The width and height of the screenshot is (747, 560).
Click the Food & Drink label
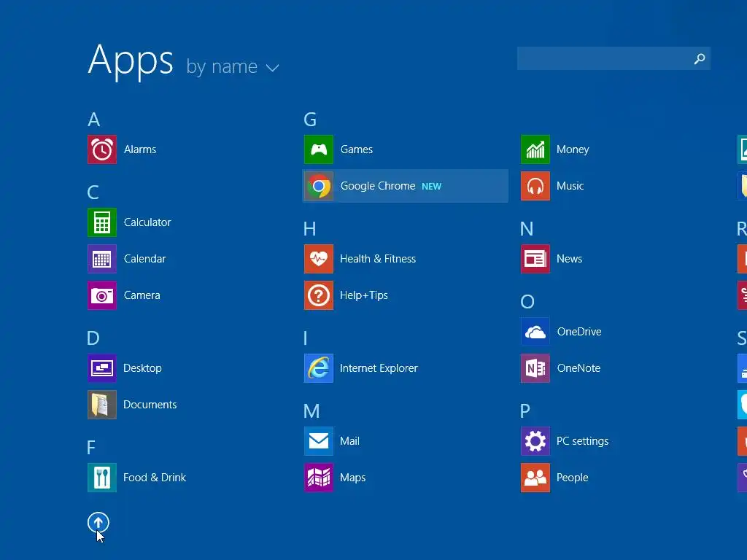click(x=155, y=478)
